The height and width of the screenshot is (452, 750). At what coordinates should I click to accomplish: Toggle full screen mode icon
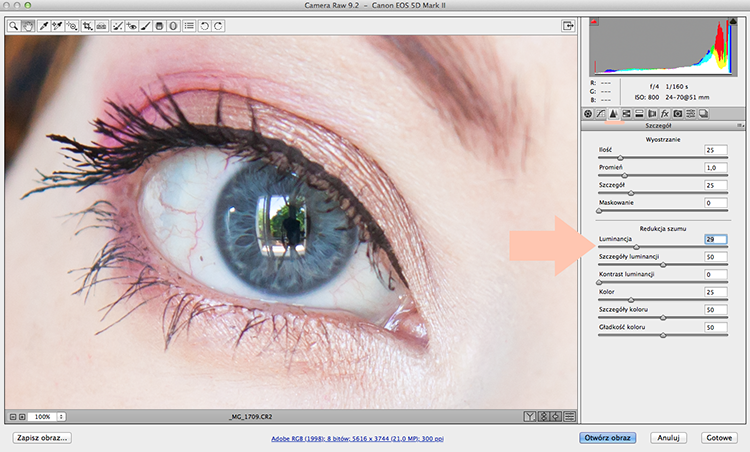tap(568, 26)
